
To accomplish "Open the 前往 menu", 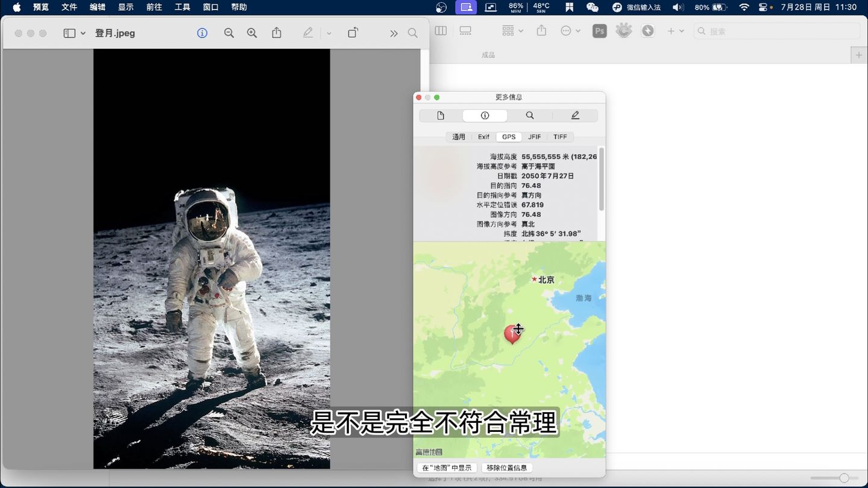I will [x=154, y=7].
